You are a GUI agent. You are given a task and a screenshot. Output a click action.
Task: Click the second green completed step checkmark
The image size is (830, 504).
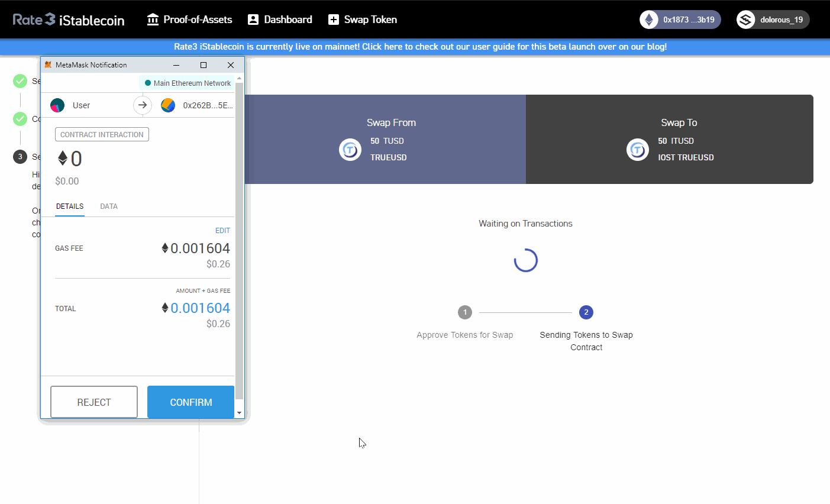coord(20,119)
